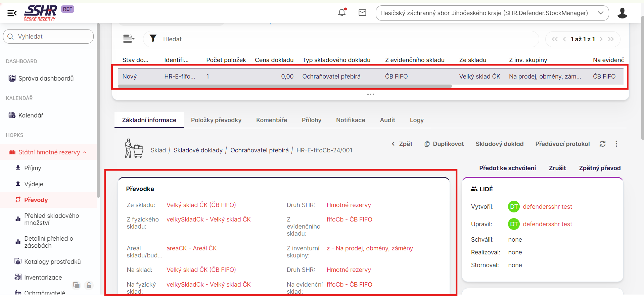Viewport: 644px width, 296px height.
Task: Collapse the sidebar with hamburger icon
Action: coord(12,13)
